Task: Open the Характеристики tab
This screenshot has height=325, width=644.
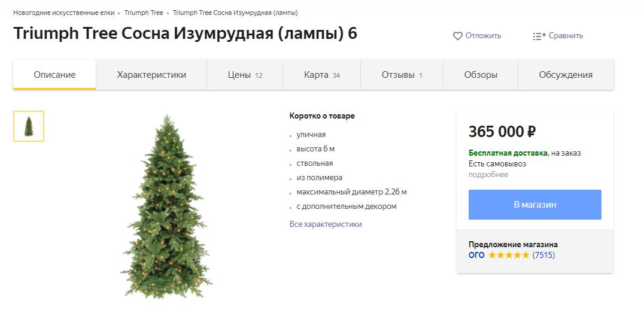Action: [x=151, y=75]
